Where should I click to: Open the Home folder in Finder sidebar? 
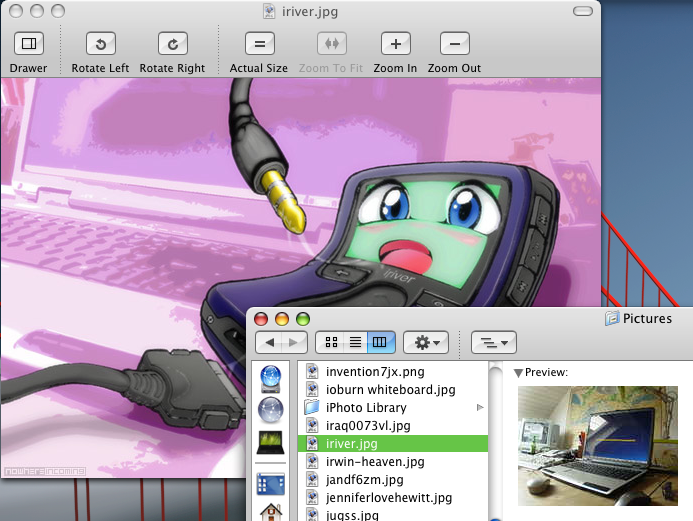click(271, 513)
